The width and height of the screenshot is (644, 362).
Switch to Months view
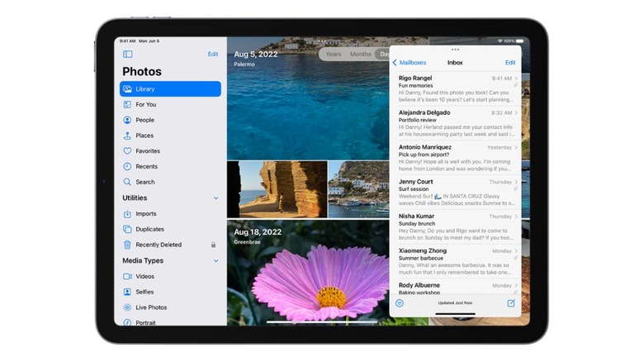[x=361, y=55]
